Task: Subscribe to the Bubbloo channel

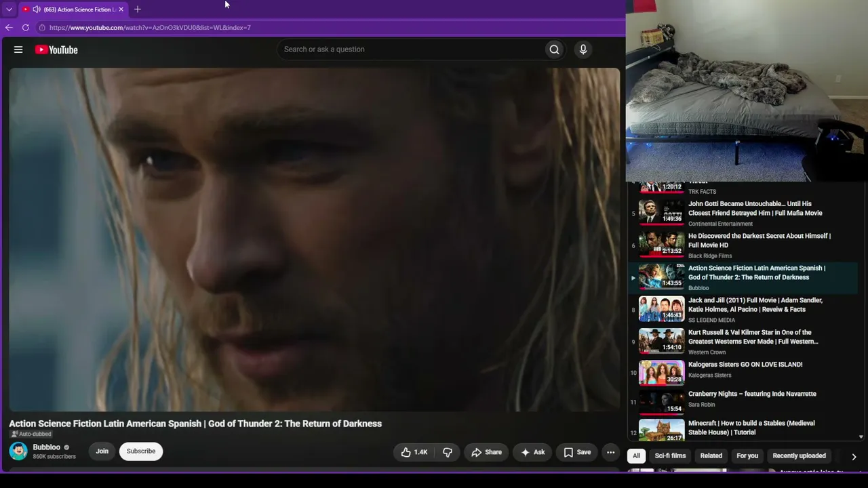Action: [x=141, y=451]
